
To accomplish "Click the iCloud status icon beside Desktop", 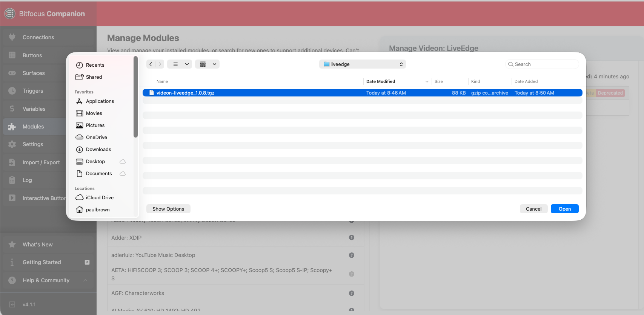I will [123, 161].
